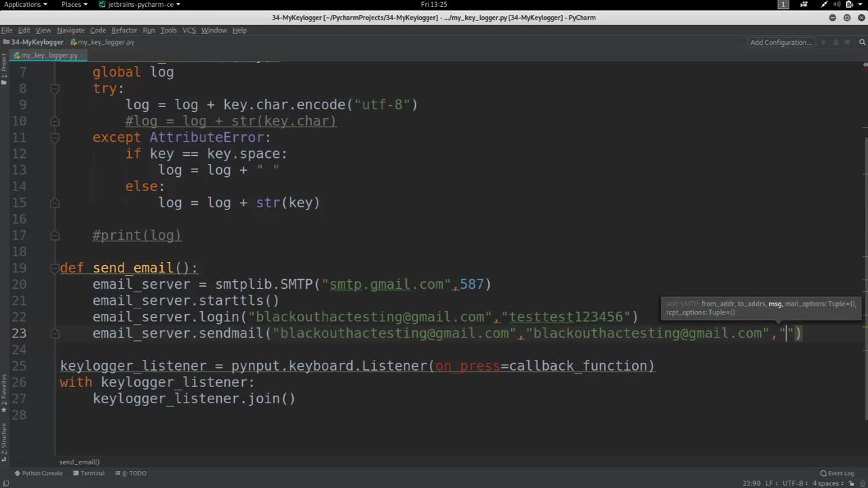Open the Refactor menu
The height and width of the screenshot is (488, 868).
[x=124, y=30]
